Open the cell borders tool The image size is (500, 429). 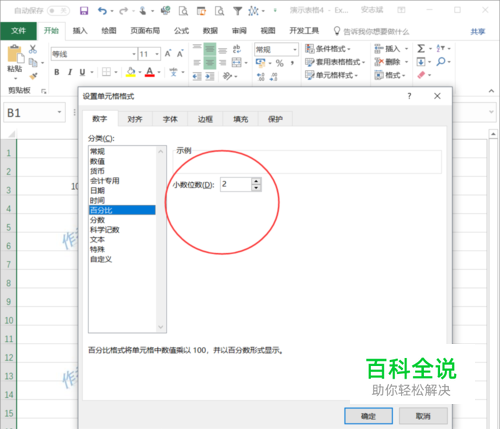click(106, 72)
